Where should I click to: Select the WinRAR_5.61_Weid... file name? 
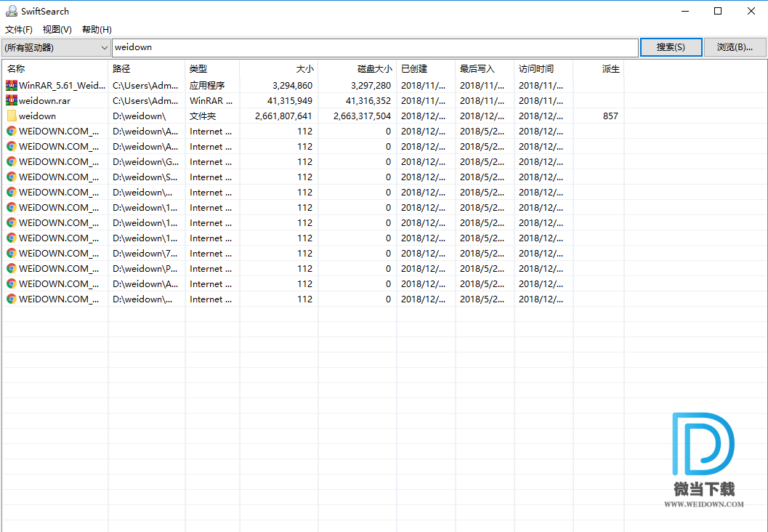point(62,85)
